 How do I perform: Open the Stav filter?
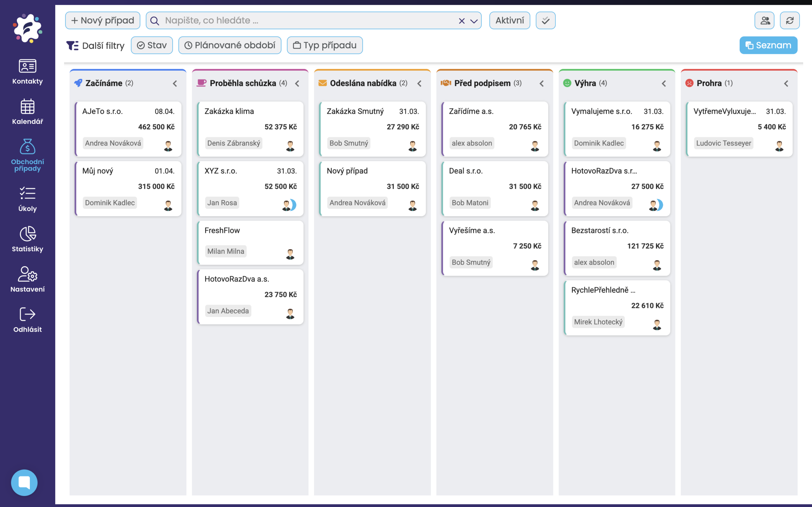[x=152, y=45]
